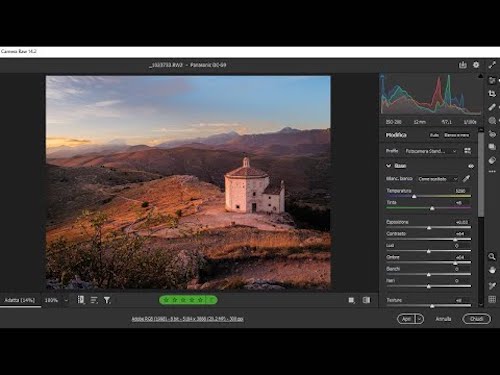Click the Chiudi button
This screenshot has width=500, height=375.
coord(476,319)
